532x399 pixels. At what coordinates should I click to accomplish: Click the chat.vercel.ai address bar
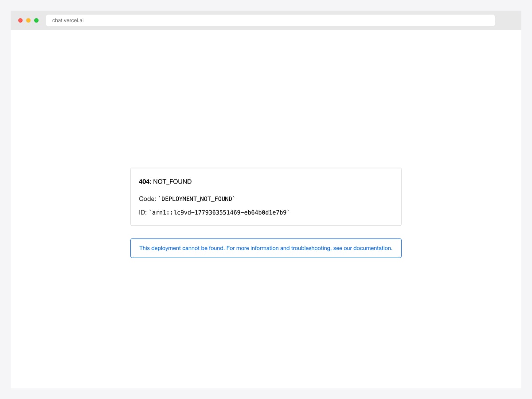(270, 20)
